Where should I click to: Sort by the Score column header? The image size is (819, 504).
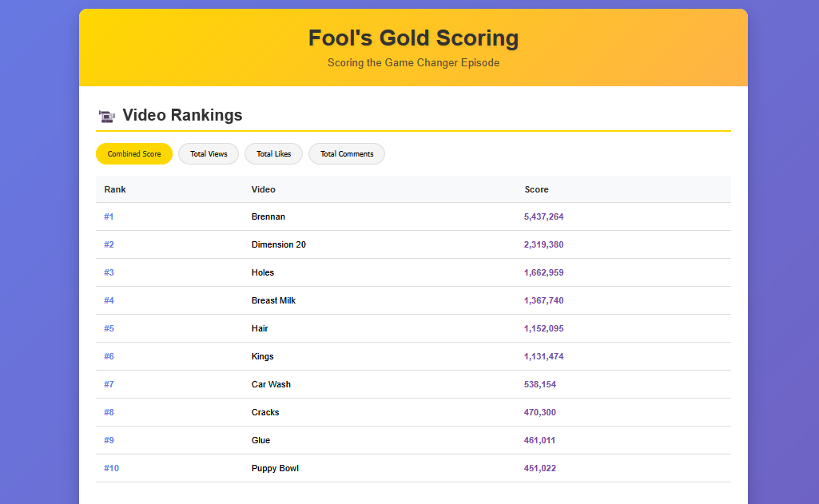536,189
